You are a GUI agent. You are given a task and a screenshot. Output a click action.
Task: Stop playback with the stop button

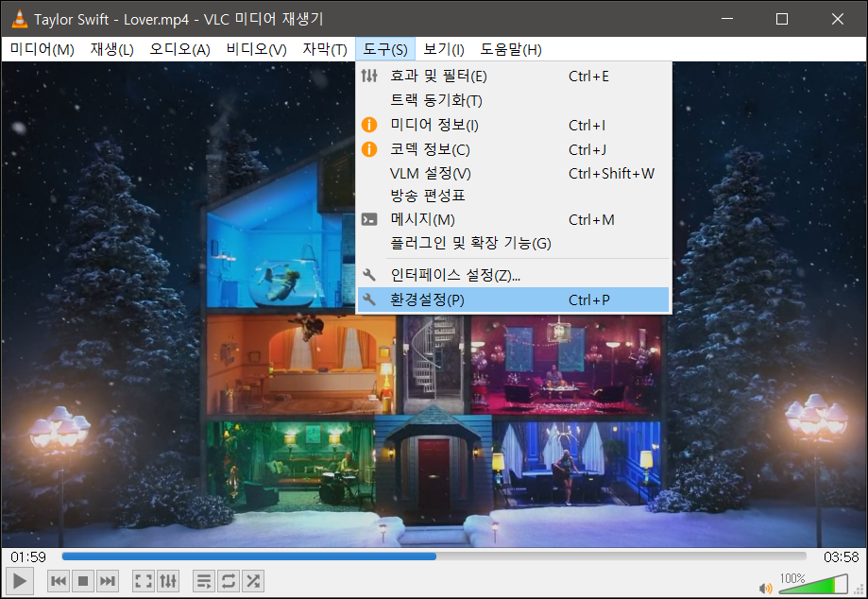pos(83,581)
